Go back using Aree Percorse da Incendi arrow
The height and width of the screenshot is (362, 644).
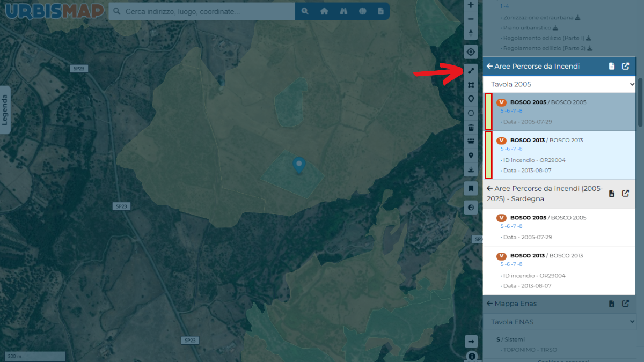click(x=489, y=67)
